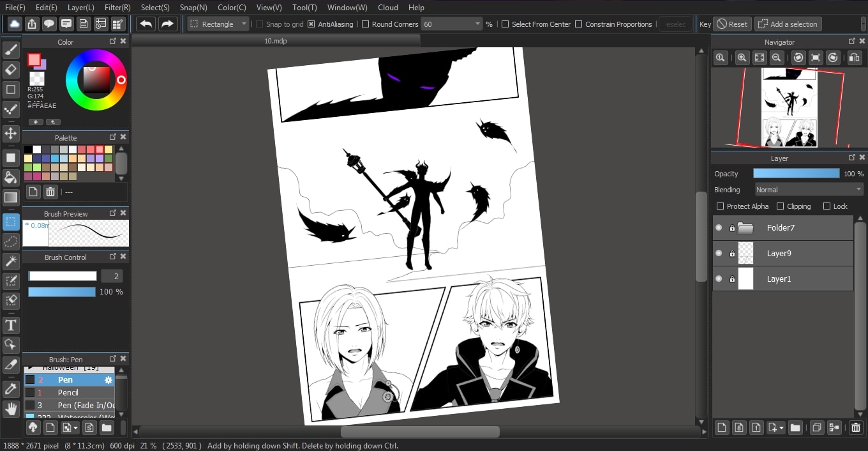Click the share/export icon in toolbar
The image size is (868, 451).
point(32,24)
